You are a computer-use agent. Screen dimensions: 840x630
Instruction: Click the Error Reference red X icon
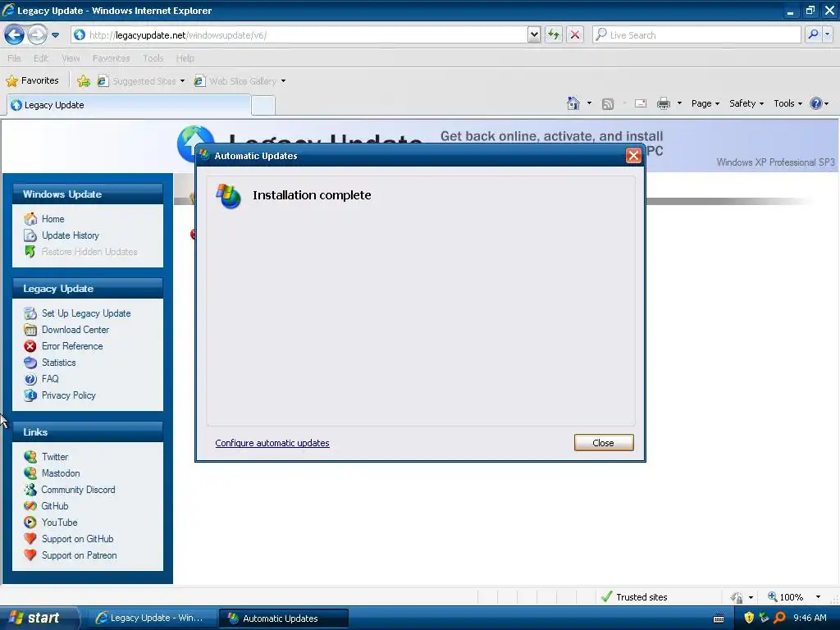(x=30, y=347)
